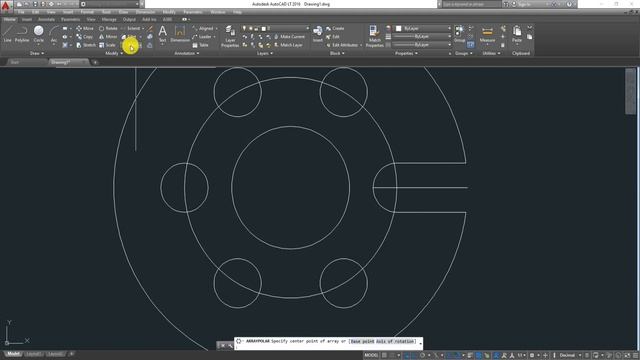Viewport: 640px width, 360px height.
Task: Expand the Modify panel
Action: coord(114,53)
